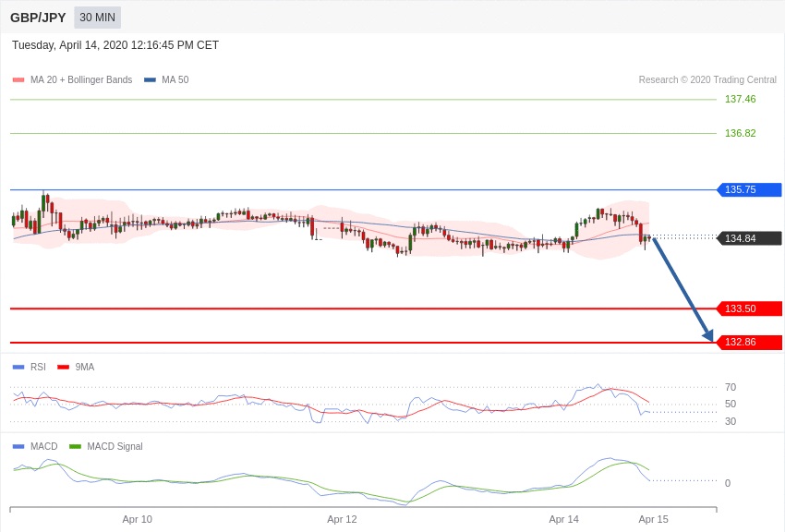The image size is (785, 532).
Task: Click the 'RSI' legend label
Action: (x=38, y=367)
